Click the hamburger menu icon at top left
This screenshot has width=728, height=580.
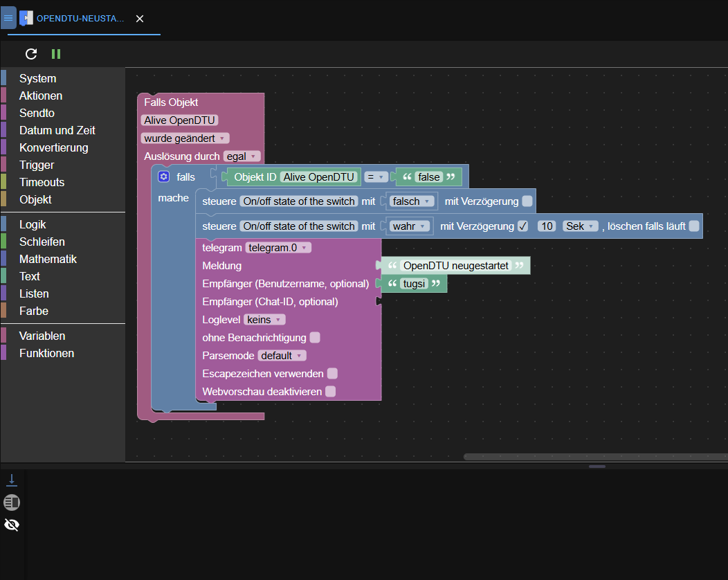[x=8, y=17]
